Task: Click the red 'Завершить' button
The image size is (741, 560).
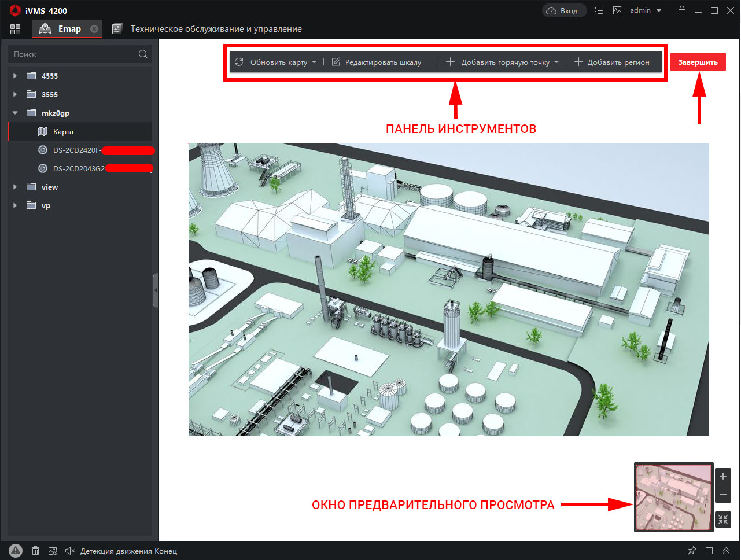Action: [x=698, y=62]
